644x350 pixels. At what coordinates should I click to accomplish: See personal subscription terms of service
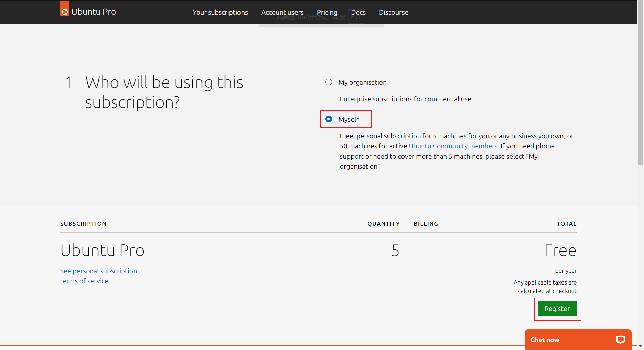coord(98,276)
